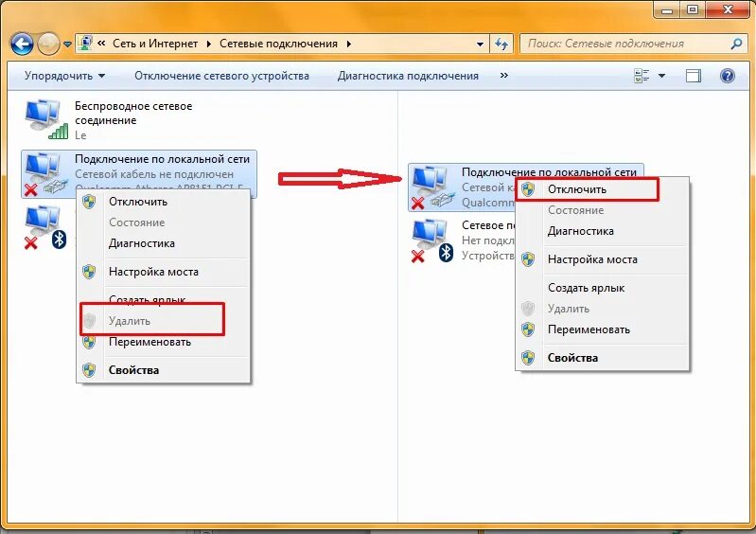Select the right 'Подключение по локальной сети' icon

(x=432, y=187)
